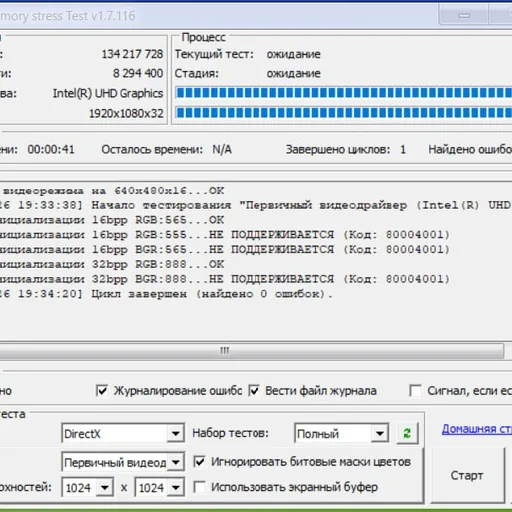Open the 'Первичный видеод' device dropdown
Viewport: 512px width, 512px height.
176,462
